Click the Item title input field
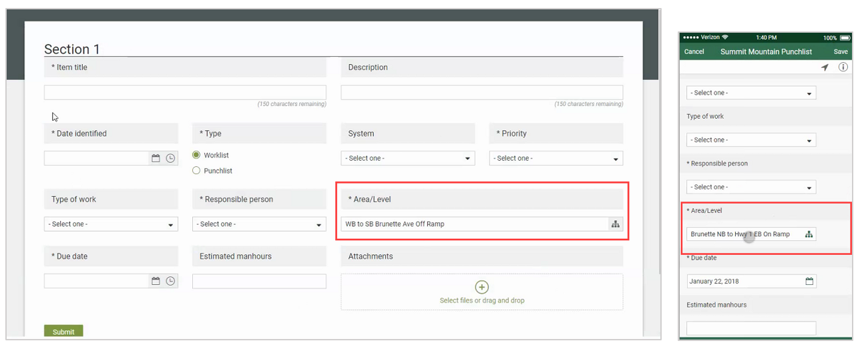 click(185, 93)
